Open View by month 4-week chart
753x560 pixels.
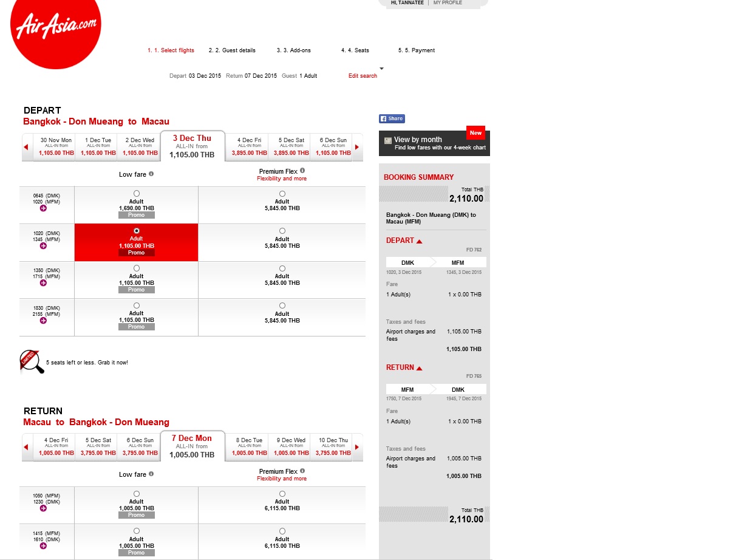coord(434,143)
